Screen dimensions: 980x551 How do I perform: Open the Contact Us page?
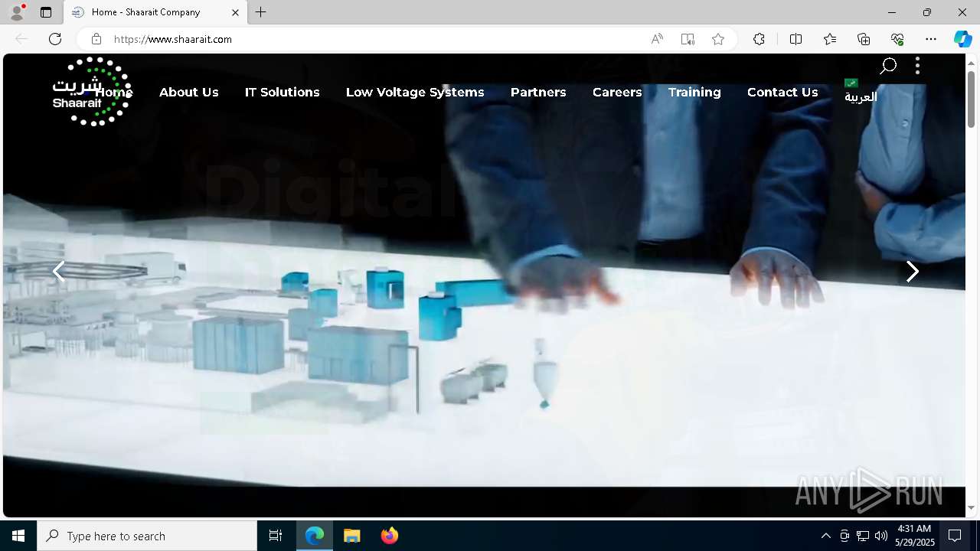[782, 93]
